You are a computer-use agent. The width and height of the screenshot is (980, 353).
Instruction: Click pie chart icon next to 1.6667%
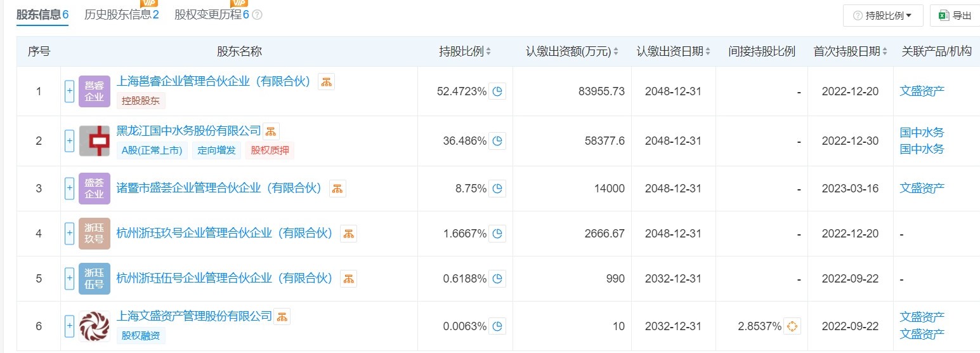coord(497,234)
